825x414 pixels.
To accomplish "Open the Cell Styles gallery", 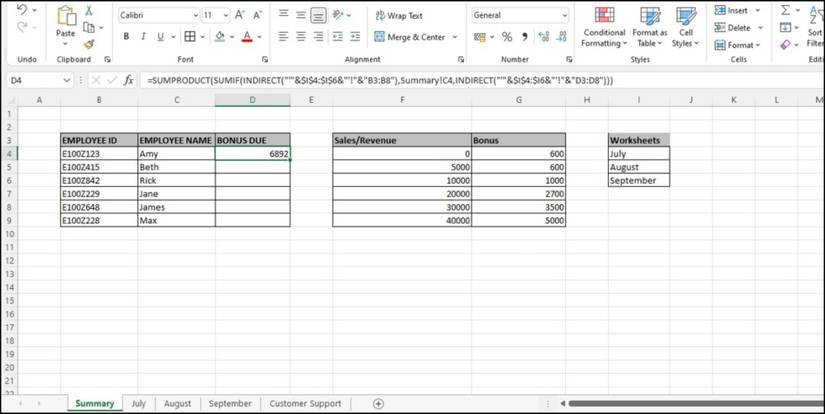I will 686,27.
